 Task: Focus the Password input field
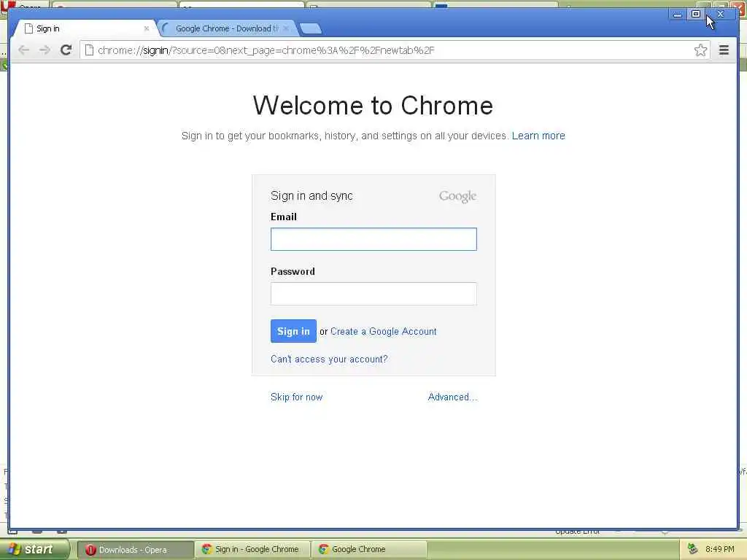[373, 294]
